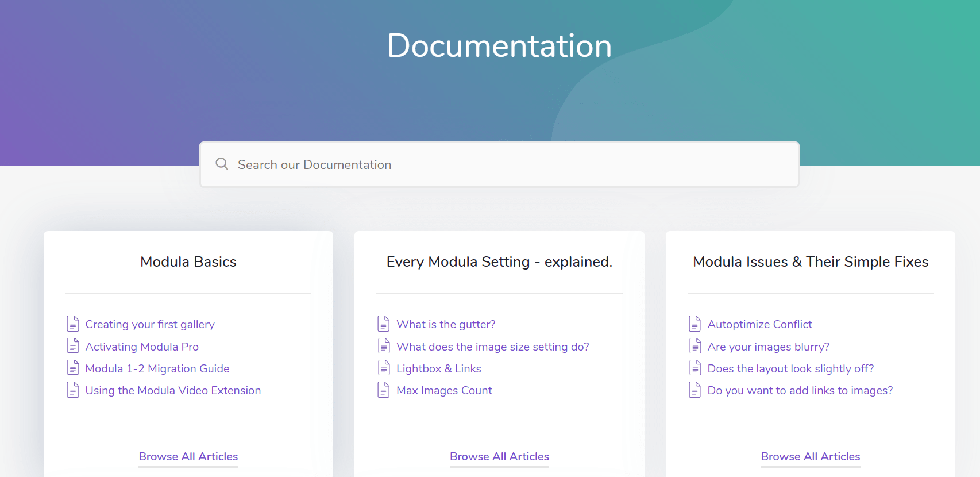Click Modula Issues & Their Simple Fixes heading
Viewport: 980px width, 477px height.
tap(811, 261)
